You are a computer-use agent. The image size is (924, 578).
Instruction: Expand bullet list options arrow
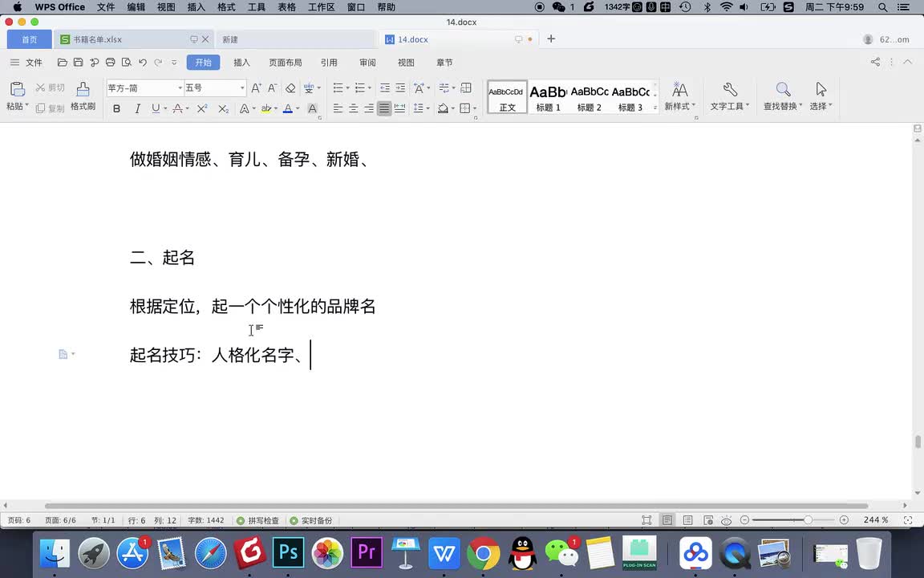point(347,88)
